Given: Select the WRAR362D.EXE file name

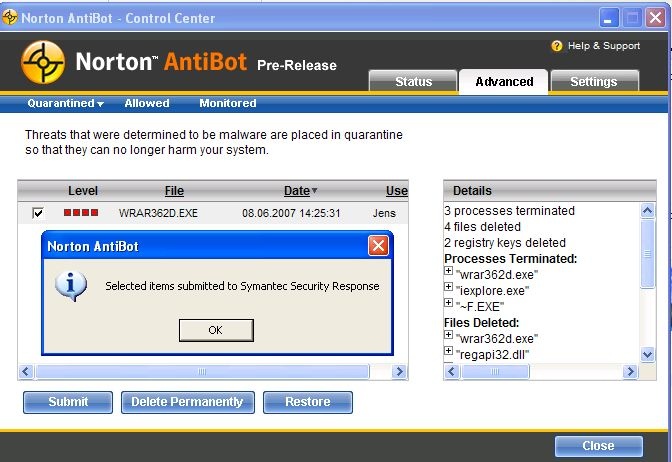Looking at the screenshot, I should [x=158, y=213].
